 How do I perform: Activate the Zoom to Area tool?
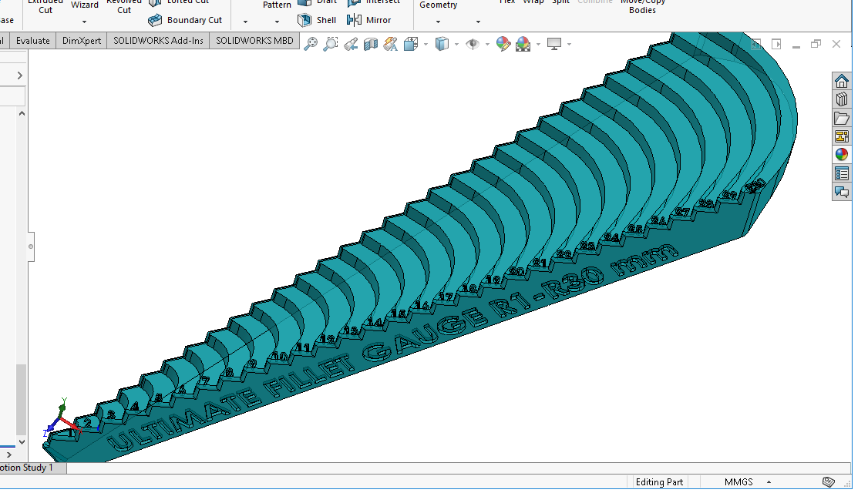coord(331,44)
